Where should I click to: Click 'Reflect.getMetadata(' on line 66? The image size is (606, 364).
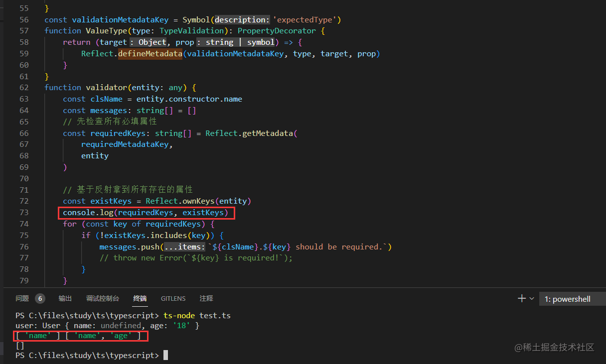pyautogui.click(x=251, y=133)
